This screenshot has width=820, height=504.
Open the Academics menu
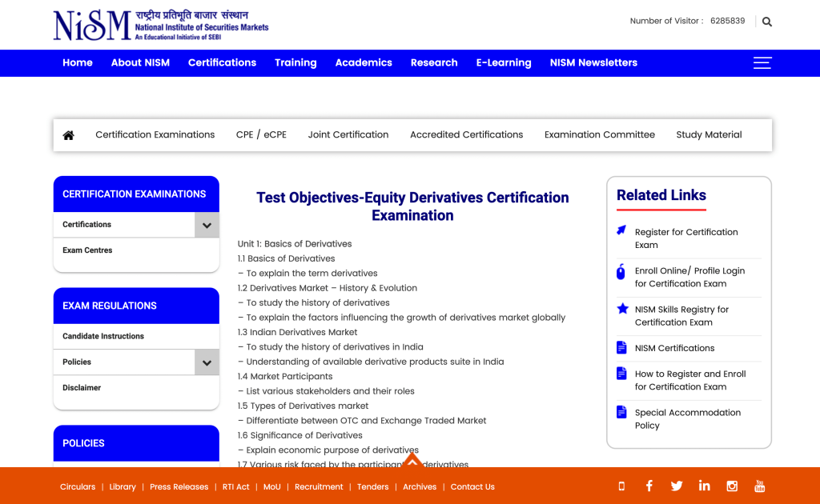pos(364,62)
